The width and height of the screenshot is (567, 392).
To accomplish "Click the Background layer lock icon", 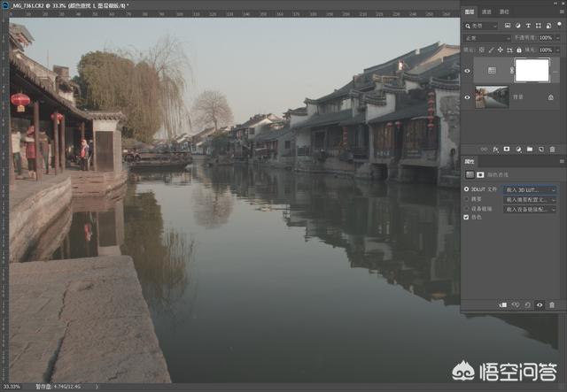I will point(550,97).
